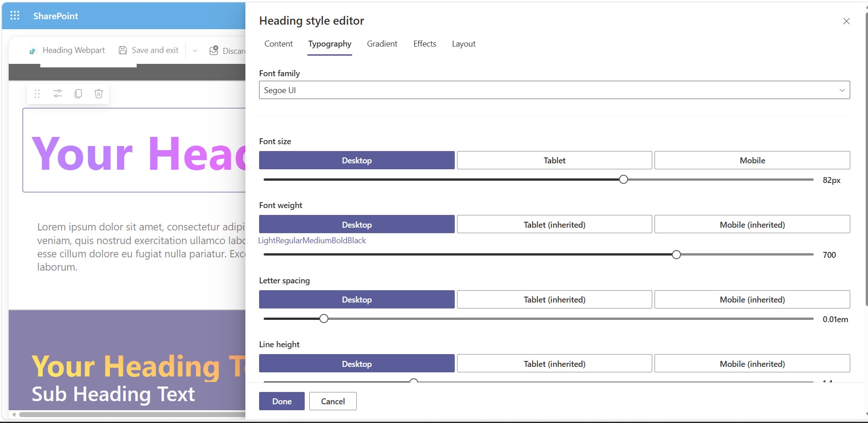Viewport: 868px width, 423px height.
Task: Click the yellow "Your Heading" text in the banner
Action: pyautogui.click(x=139, y=366)
